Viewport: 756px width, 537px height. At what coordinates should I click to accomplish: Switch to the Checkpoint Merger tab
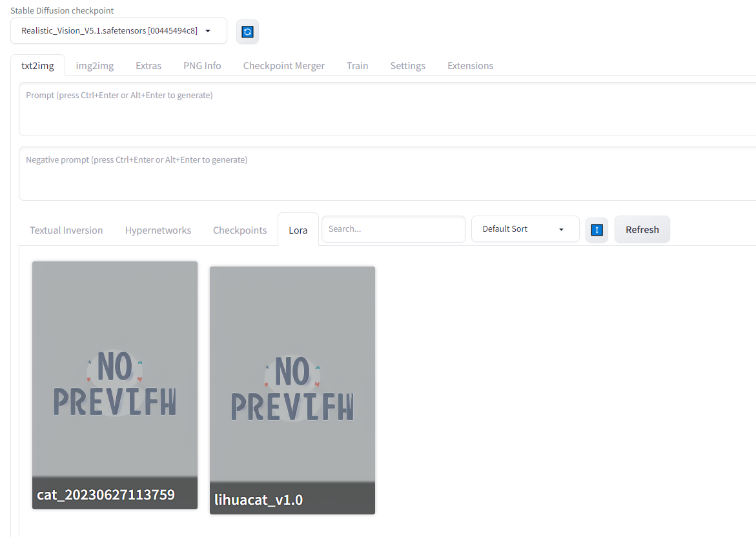click(x=284, y=65)
